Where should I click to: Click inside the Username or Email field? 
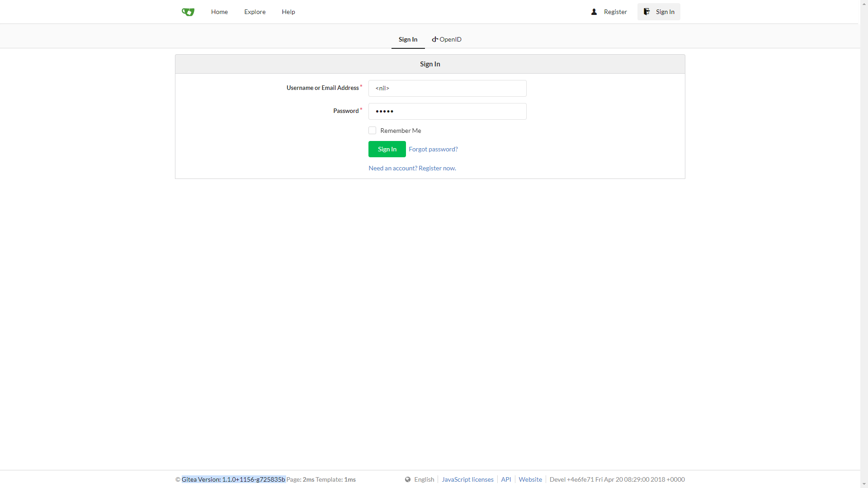pos(447,88)
